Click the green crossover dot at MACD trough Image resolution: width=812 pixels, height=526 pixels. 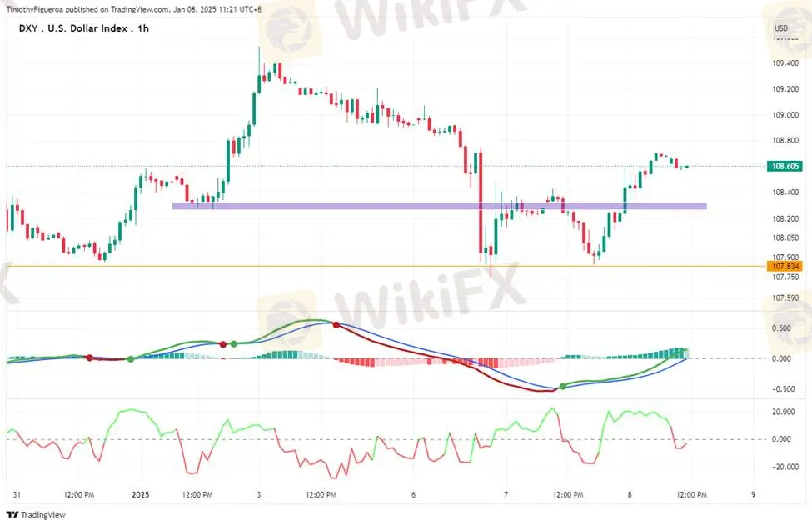pyautogui.click(x=563, y=387)
